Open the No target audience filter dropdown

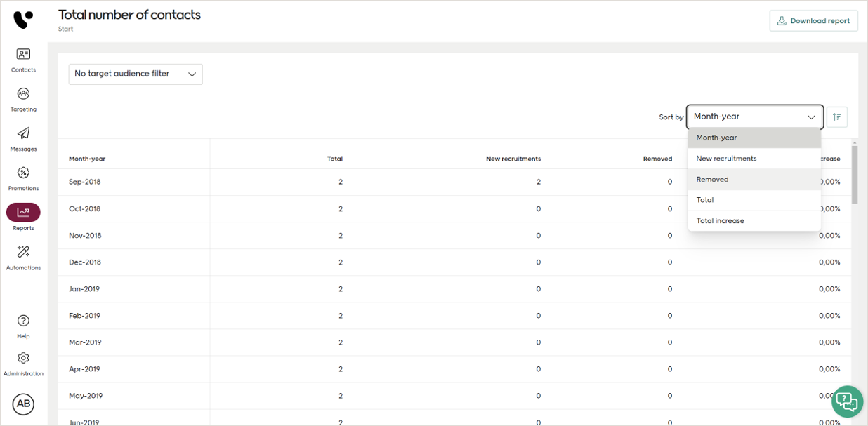[x=135, y=74]
